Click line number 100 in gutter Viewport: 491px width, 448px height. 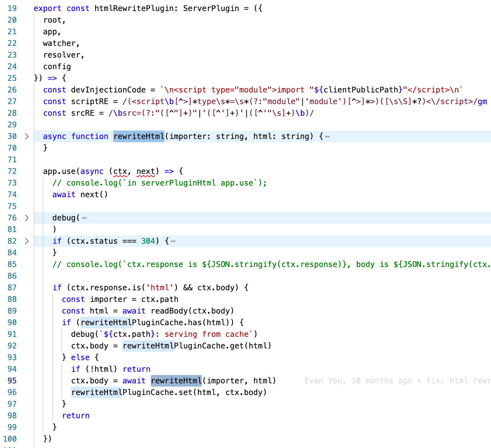coord(10,439)
